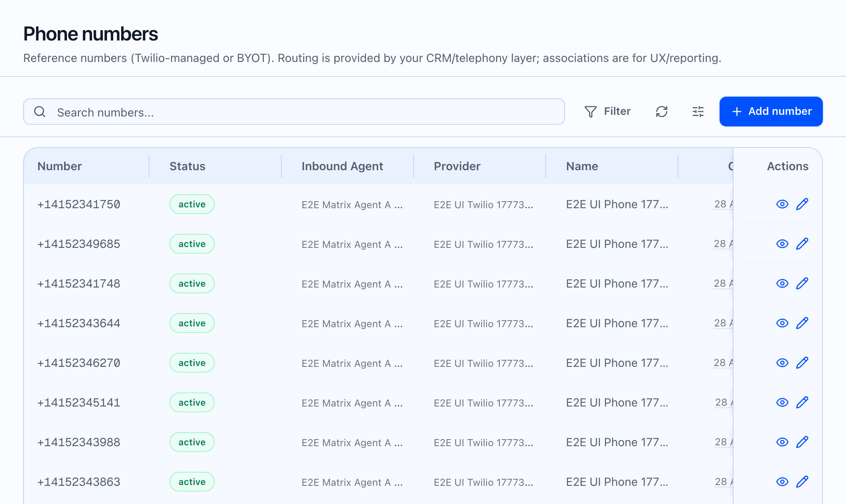The height and width of the screenshot is (504, 846).
Task: Edit +14152343863 with the pencil icon
Action: 802,482
